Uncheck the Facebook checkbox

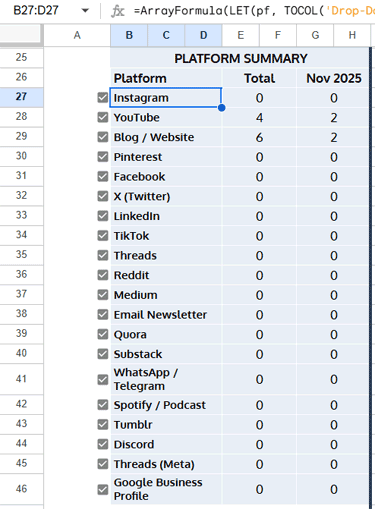pyautogui.click(x=103, y=176)
